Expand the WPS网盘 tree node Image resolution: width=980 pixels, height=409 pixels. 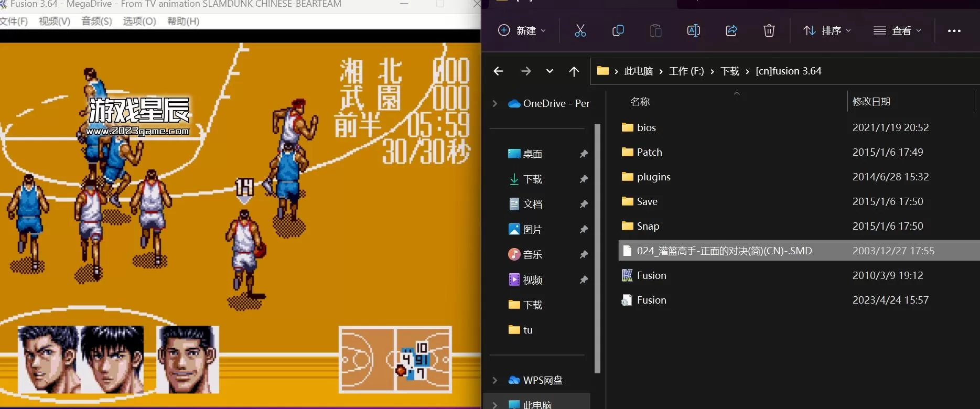click(494, 380)
